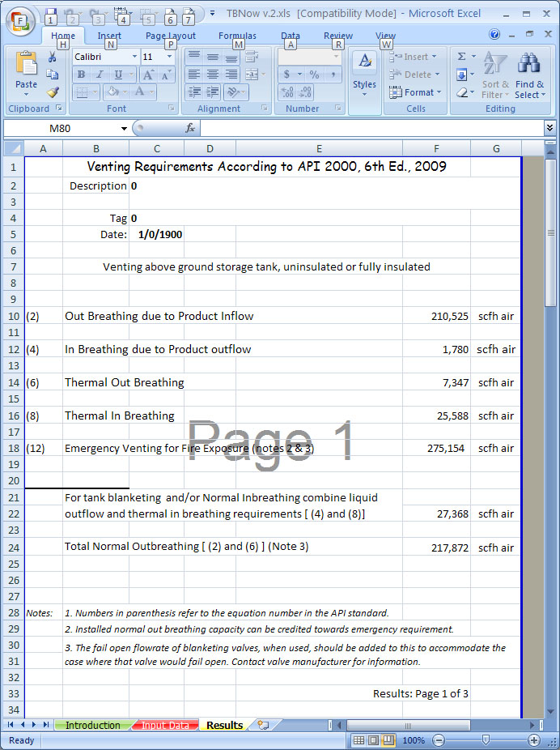Click the Center text icon

click(x=213, y=75)
